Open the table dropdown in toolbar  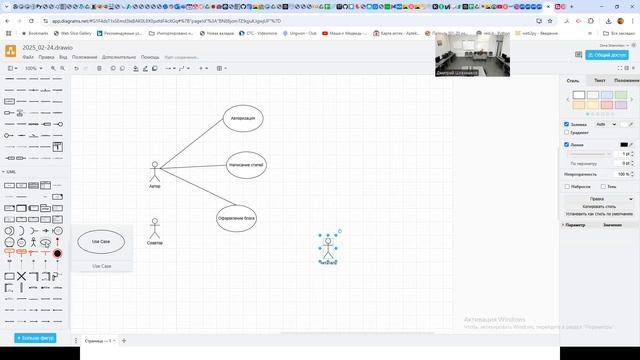pos(222,69)
